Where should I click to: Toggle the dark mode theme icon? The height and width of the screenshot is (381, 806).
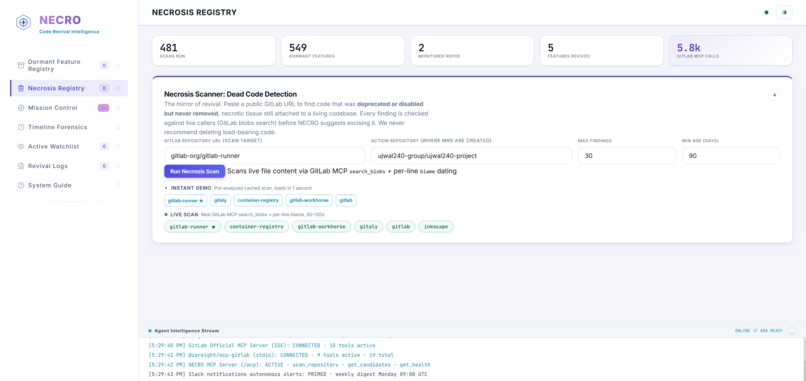pyautogui.click(x=784, y=12)
